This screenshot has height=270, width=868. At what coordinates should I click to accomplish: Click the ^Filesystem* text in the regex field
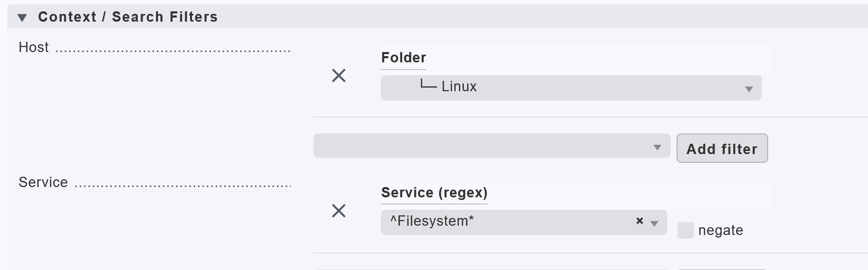click(x=431, y=221)
